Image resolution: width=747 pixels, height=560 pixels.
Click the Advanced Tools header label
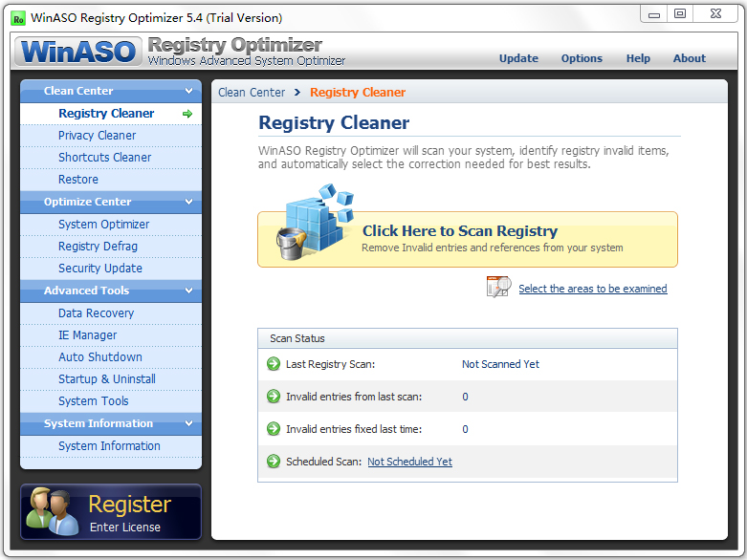(86, 291)
